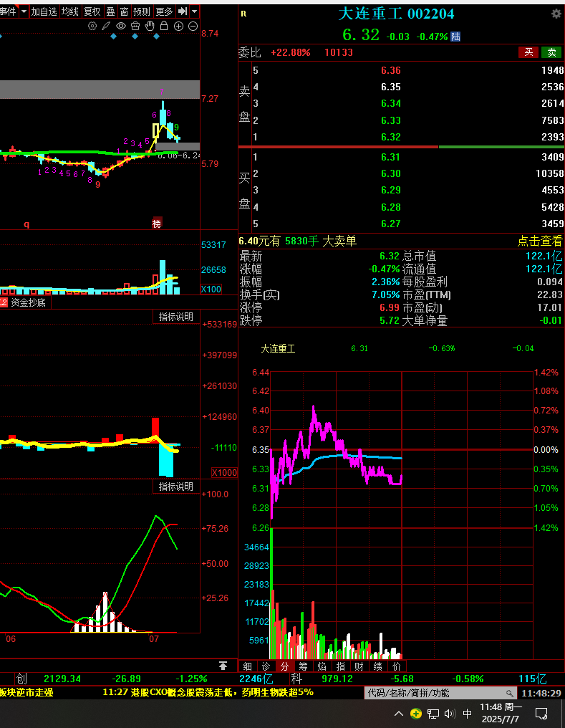Click the 陆 stock connect badge
565x728 pixels.
tap(455, 37)
